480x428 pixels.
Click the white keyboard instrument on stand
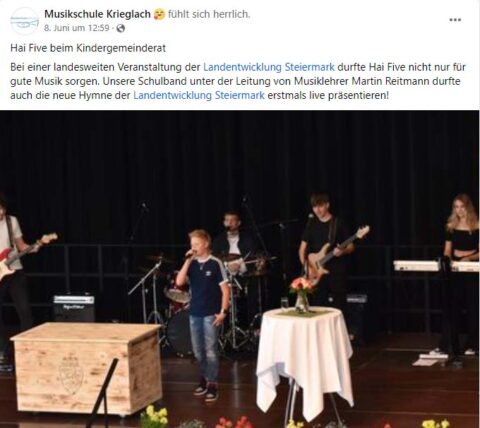click(436, 266)
